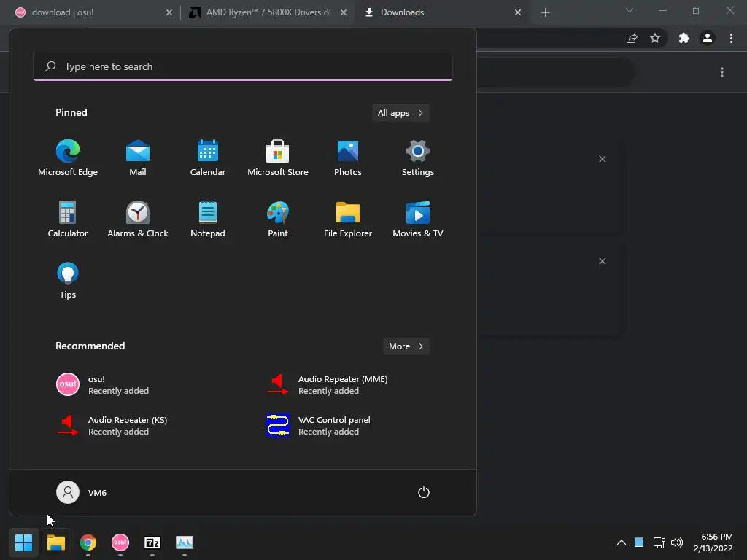Open VM6 user account menu
Viewport: 747px width, 560px height.
(82, 492)
